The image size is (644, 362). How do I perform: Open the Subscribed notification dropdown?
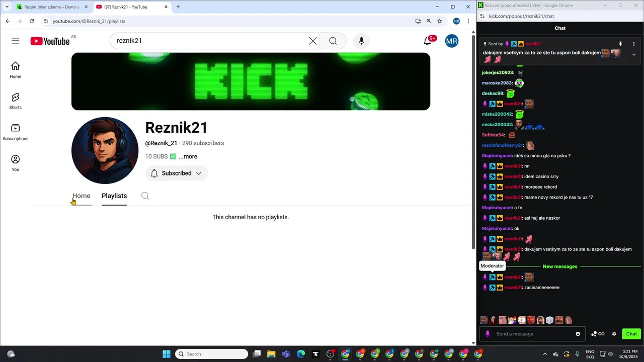[x=177, y=173]
